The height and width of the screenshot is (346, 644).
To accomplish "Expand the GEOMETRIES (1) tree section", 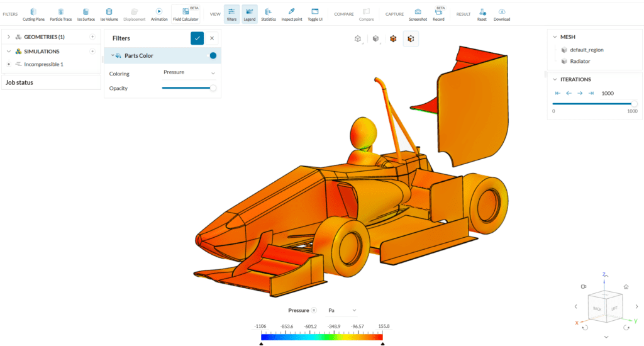I will 9,37.
